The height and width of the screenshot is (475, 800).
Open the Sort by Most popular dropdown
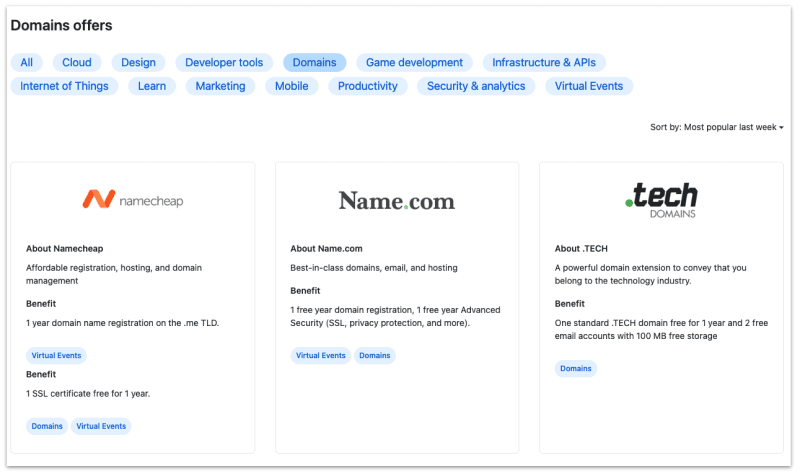tap(716, 127)
